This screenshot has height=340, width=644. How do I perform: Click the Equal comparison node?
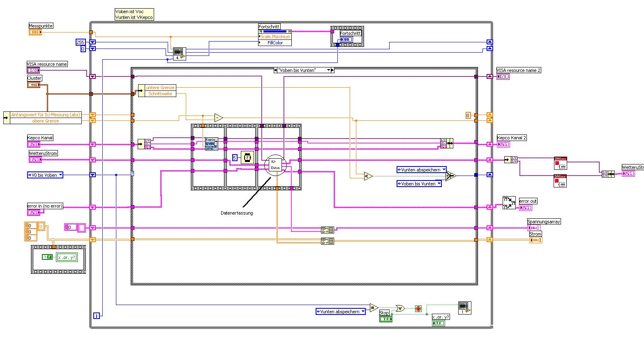[374, 308]
